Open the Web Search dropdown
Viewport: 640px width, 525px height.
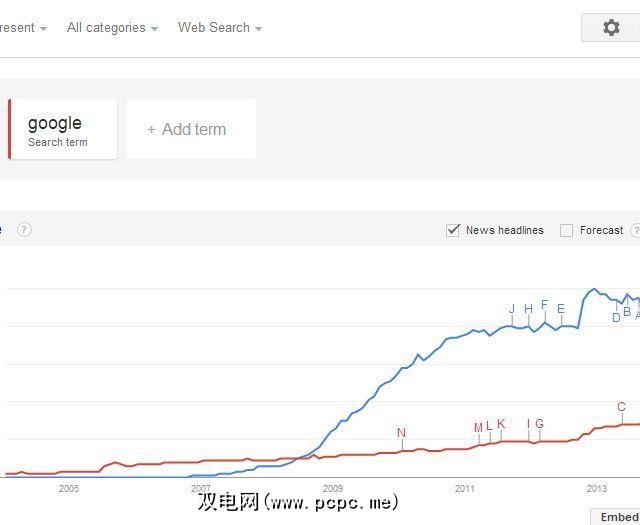[219, 28]
